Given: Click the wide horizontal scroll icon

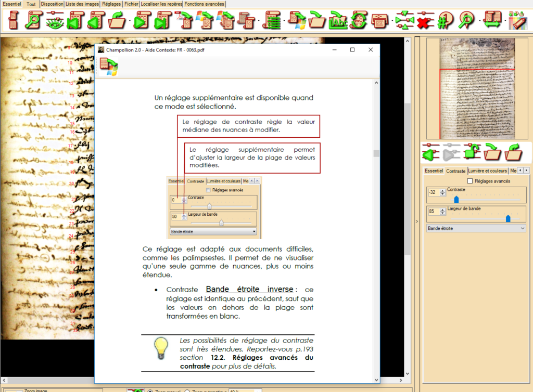Looking at the screenshot, I should tap(379, 20).
